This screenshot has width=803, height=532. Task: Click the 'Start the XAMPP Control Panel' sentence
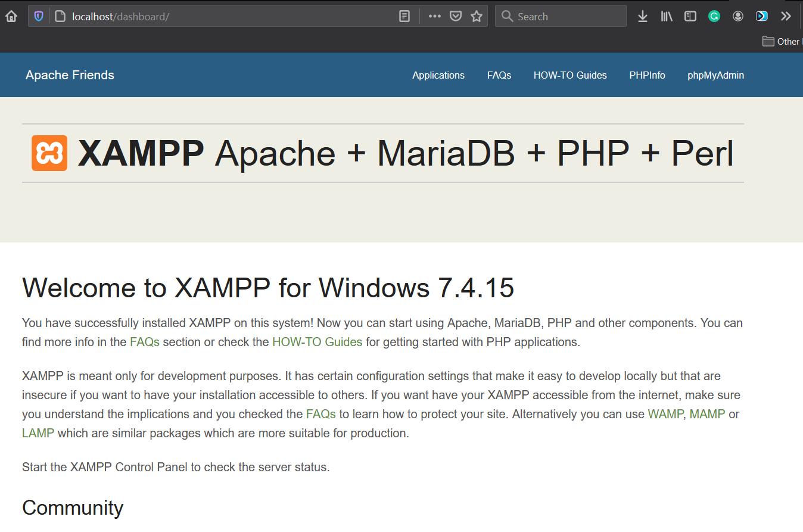tap(176, 467)
